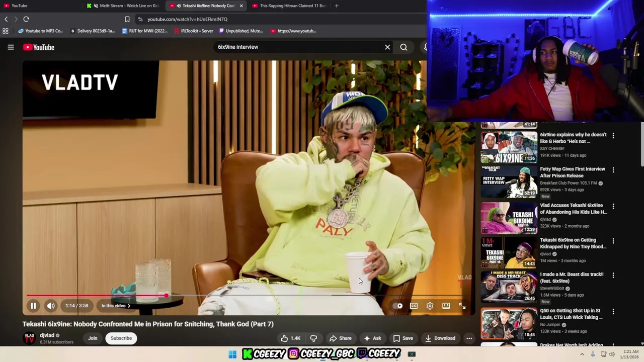Open Youtube to MP3 bookmark
The width and height of the screenshot is (644, 362).
click(x=41, y=31)
